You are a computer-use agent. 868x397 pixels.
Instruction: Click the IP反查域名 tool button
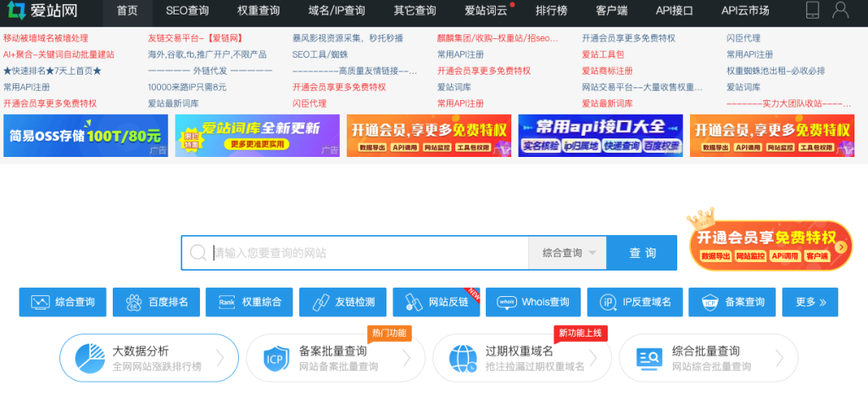click(x=635, y=302)
